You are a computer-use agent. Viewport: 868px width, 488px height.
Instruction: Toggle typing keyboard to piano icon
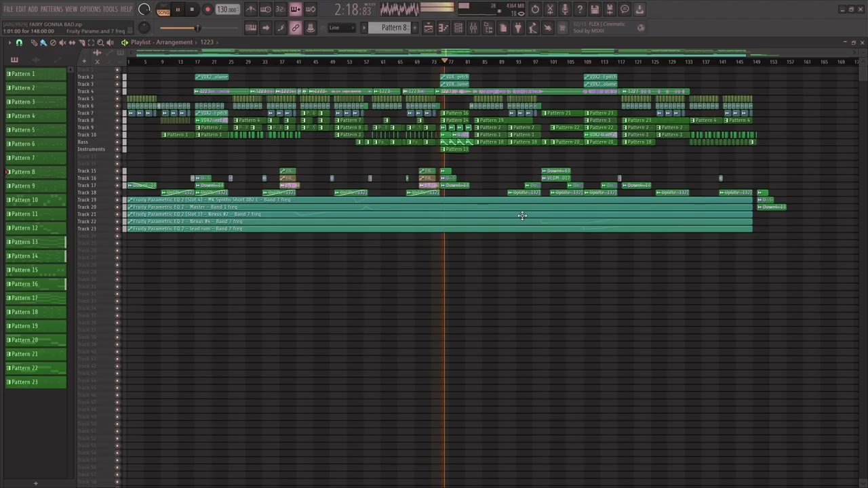click(251, 28)
